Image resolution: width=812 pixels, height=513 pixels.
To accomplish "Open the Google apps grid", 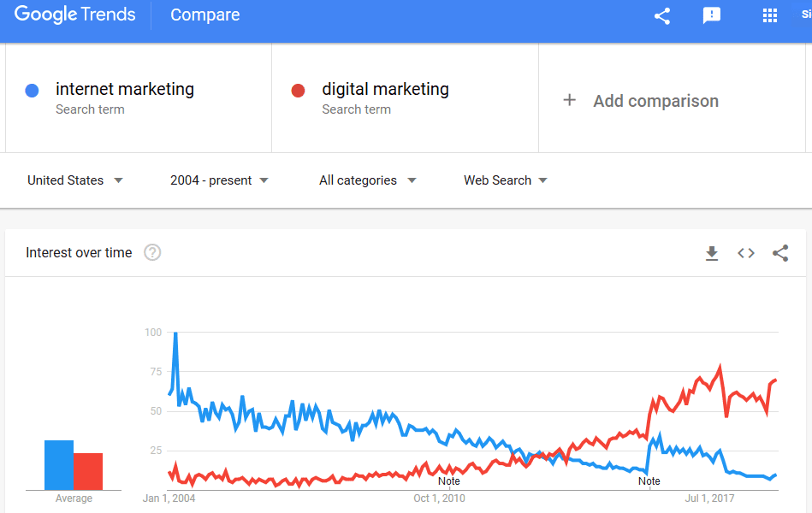I will 769,15.
